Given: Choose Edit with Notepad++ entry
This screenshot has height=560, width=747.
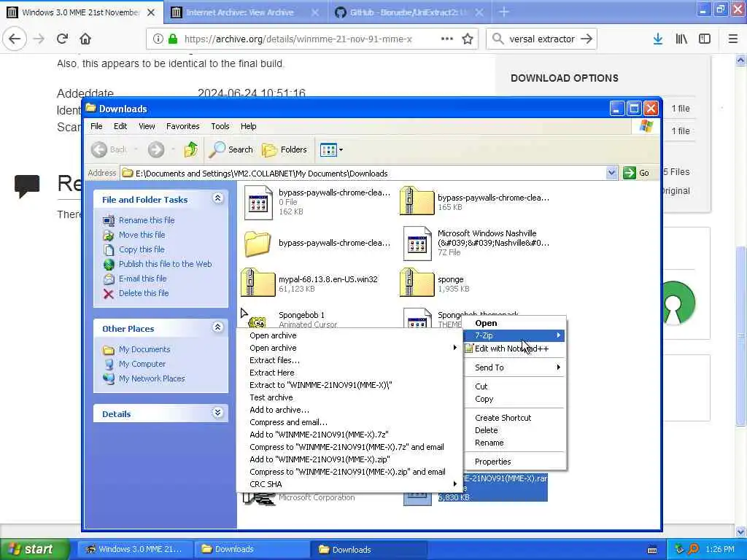Looking at the screenshot, I should click(515, 349).
